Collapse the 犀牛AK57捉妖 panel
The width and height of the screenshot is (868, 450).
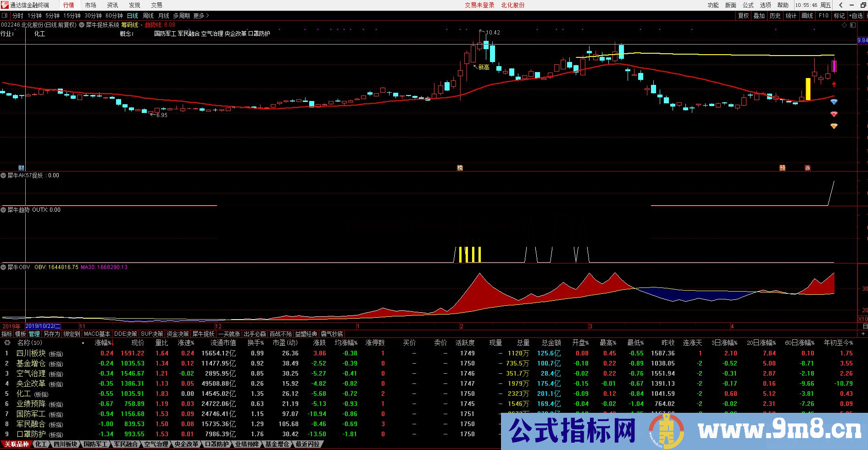click(4, 175)
